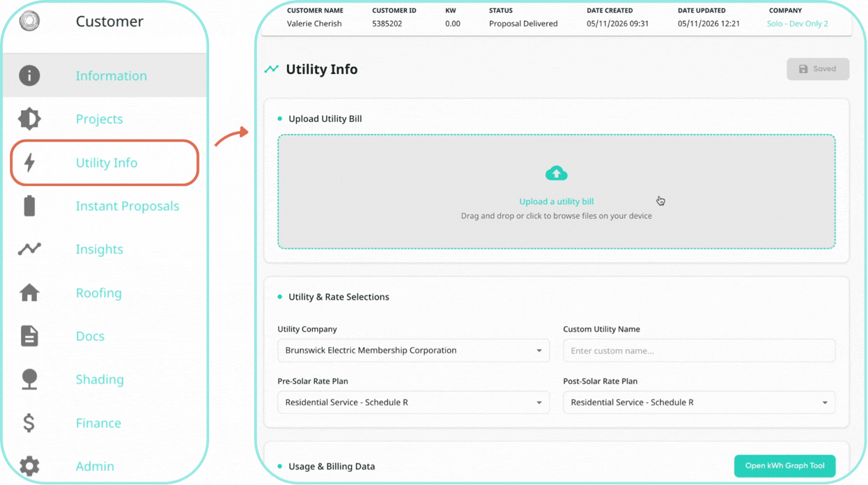Click the Proposal Delivered status
Image resolution: width=868 pixels, height=485 pixels.
coord(523,24)
